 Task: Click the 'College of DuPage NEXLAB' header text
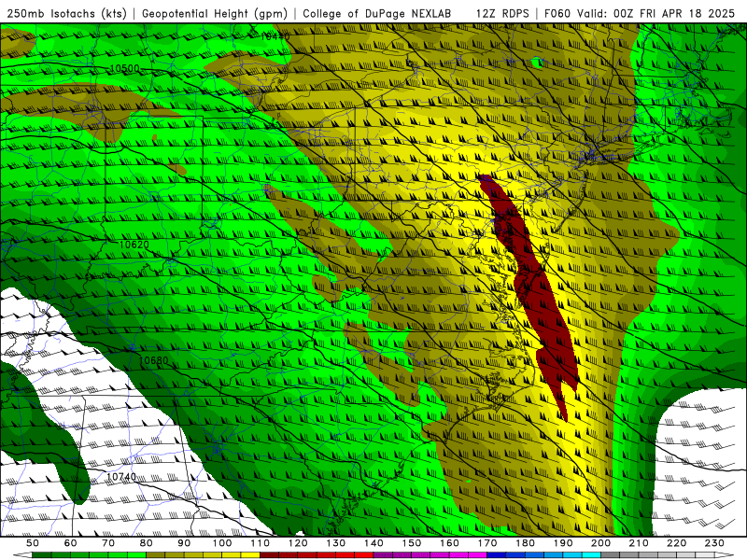(x=377, y=14)
